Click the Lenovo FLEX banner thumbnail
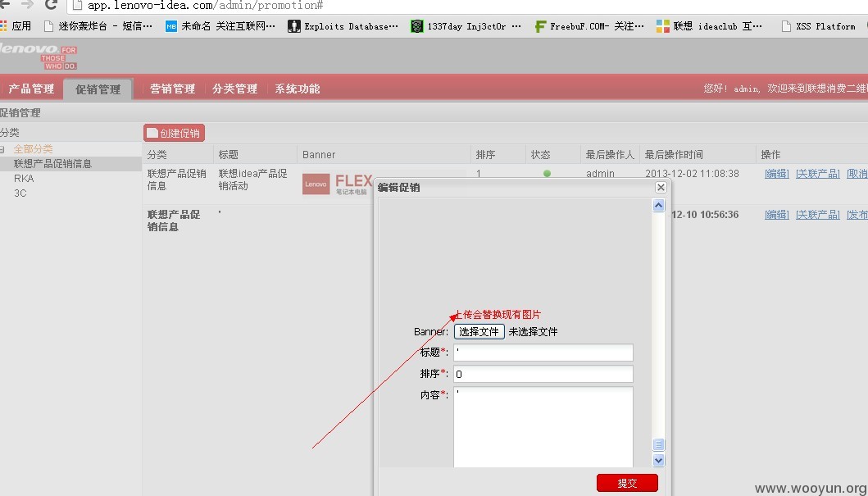This screenshot has width=868, height=496. coord(337,184)
